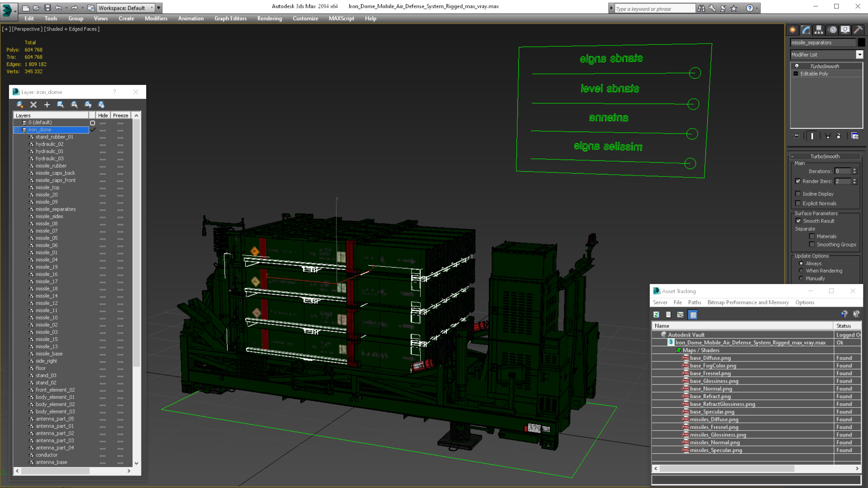The width and height of the screenshot is (868, 488).
Task: Expand the search field arrow
Action: [611, 8]
